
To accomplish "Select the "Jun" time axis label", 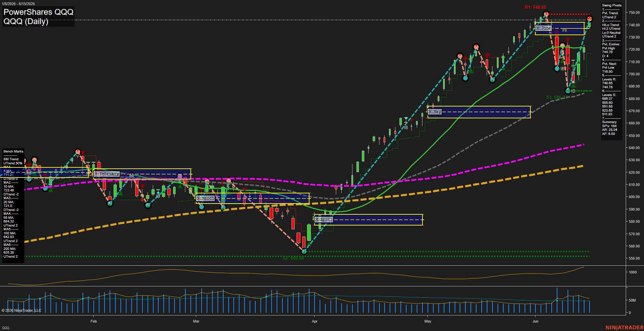I will click(535, 321).
